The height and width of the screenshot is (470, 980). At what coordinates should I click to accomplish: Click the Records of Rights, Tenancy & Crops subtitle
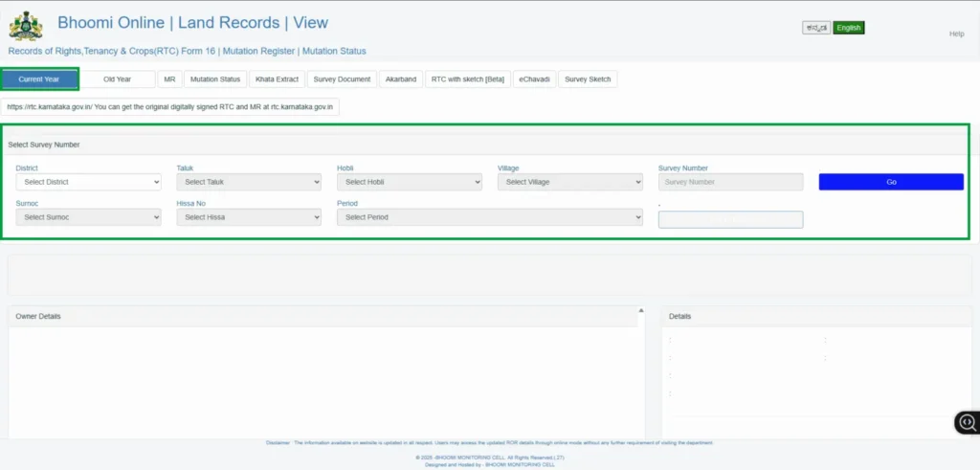(x=187, y=52)
